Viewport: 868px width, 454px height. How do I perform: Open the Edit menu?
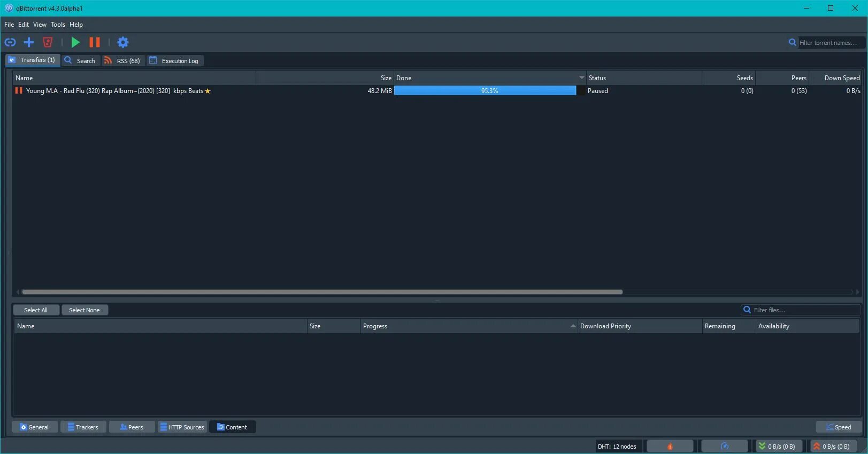24,25
